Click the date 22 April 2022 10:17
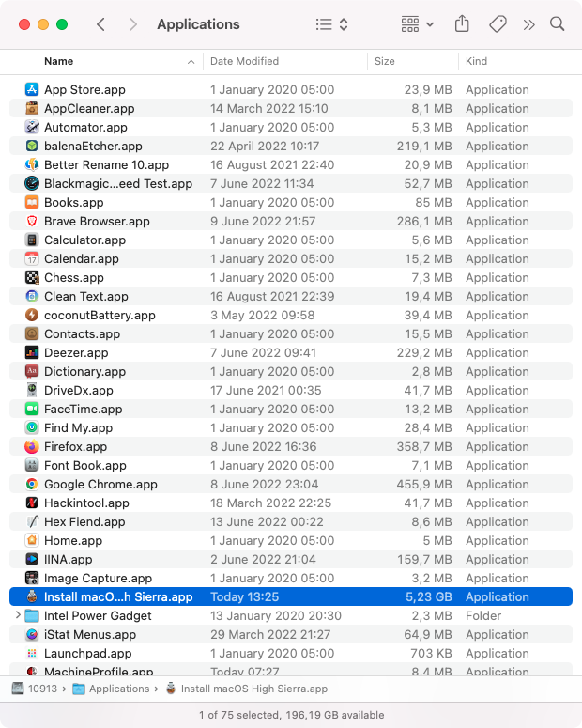The width and height of the screenshot is (582, 728). click(x=265, y=146)
